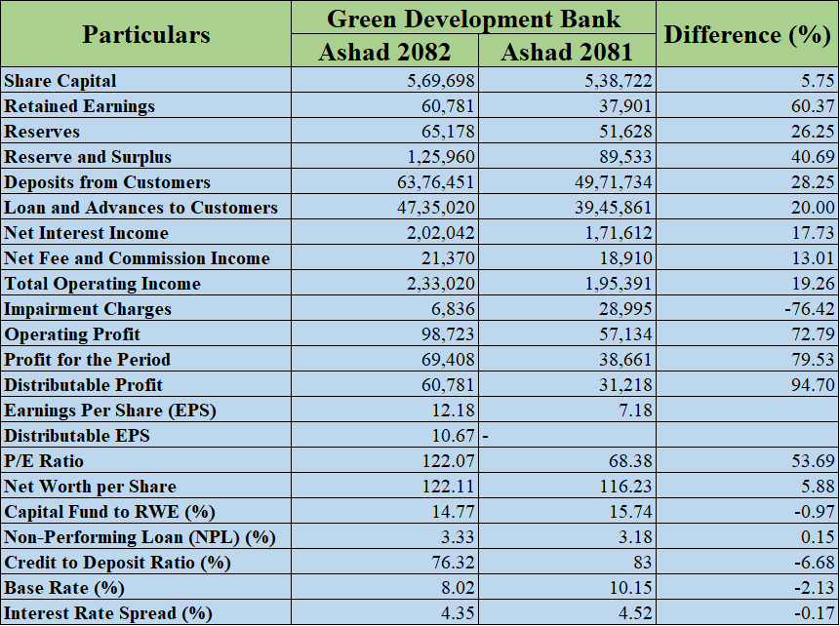Click Impairment Charges value 6,836

tap(453, 309)
